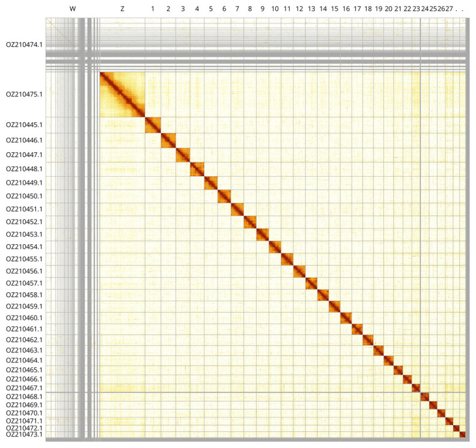Select the OZ210468.1 label
Image resolution: width=476 pixels, height=448 pixels.
coord(24,397)
